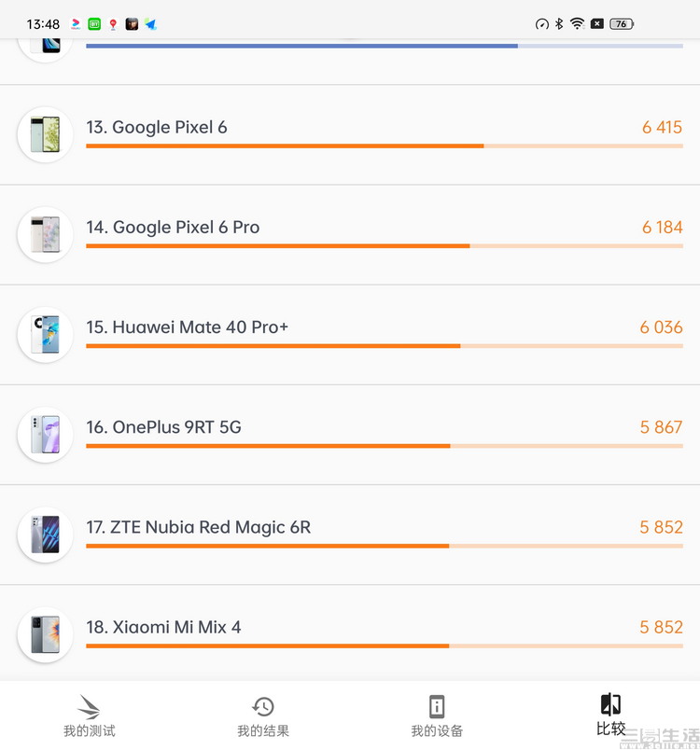This screenshot has width=700, height=750.
Task: Tap the green notification icon in status bar
Action: click(x=94, y=24)
